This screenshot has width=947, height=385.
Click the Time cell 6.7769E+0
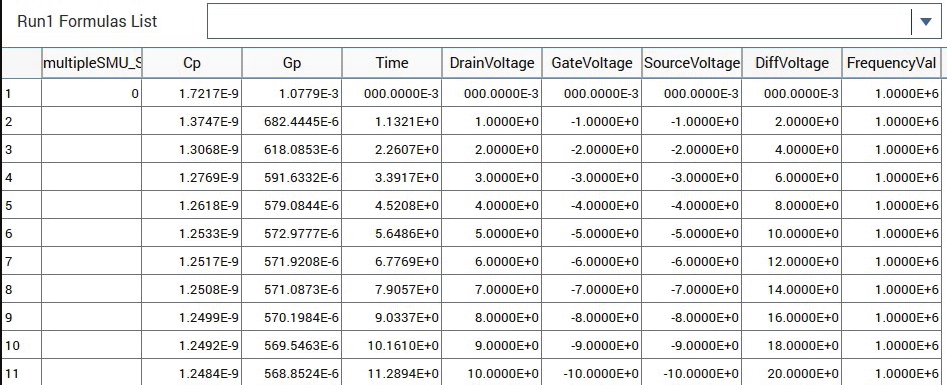point(392,260)
